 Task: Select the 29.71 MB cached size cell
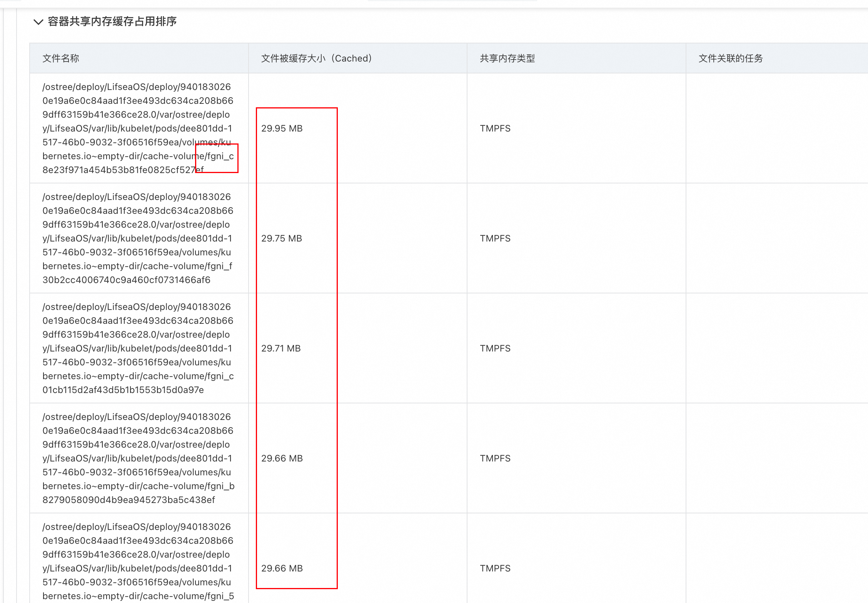tap(281, 348)
